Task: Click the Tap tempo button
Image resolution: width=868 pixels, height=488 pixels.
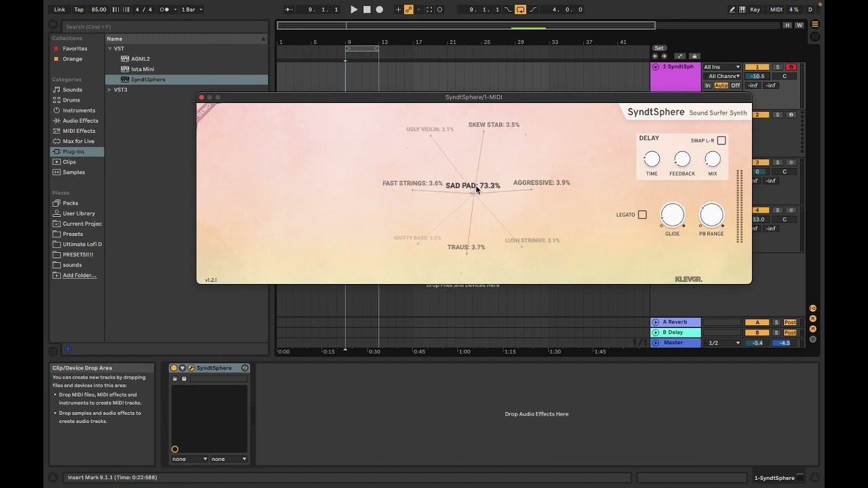Action: point(79,9)
